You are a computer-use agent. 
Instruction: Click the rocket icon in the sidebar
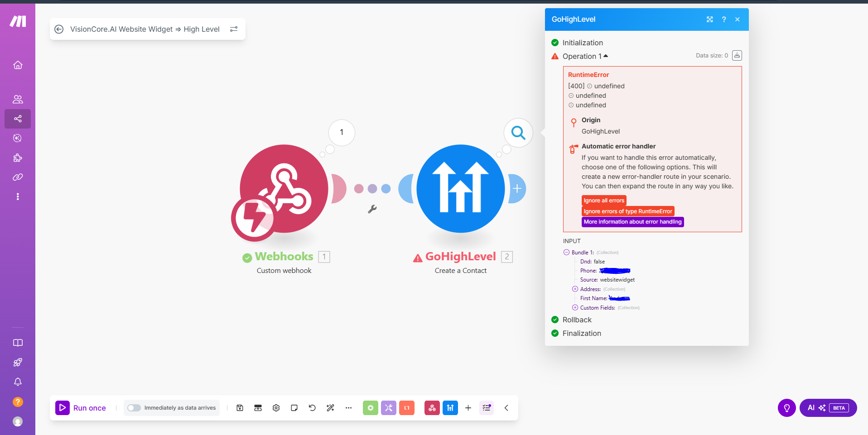pyautogui.click(x=18, y=362)
